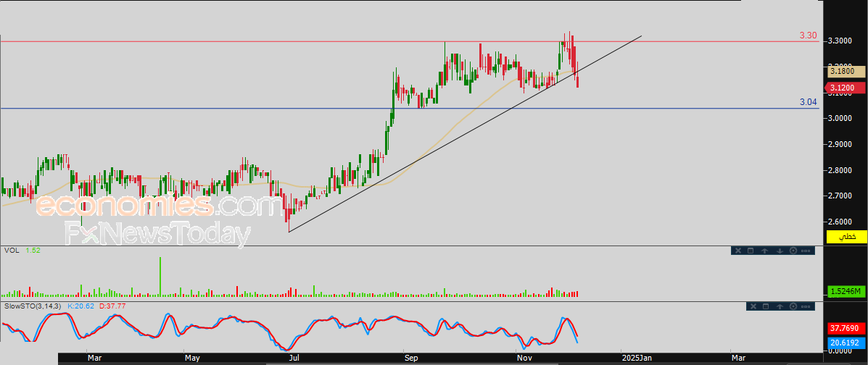The width and height of the screenshot is (868, 365).
Task: Open SlowSTO panel more options dots
Action: pyautogui.click(x=806, y=306)
